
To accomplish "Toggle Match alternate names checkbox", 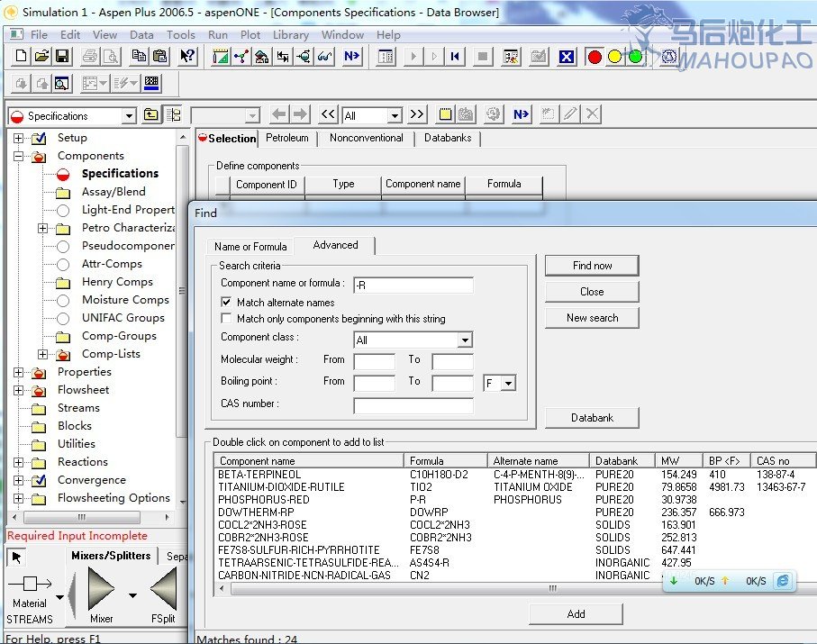I will pos(227,303).
